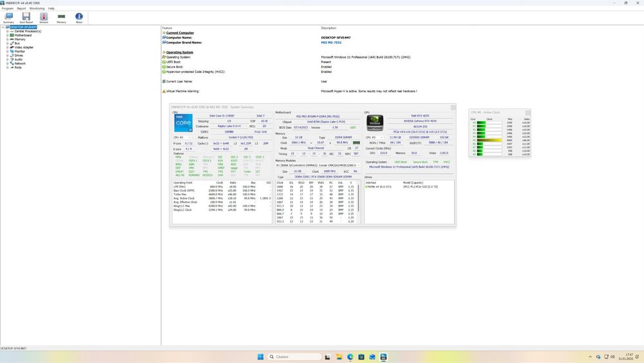Image resolution: width=644 pixels, height=363 pixels.
Task: Open the clock and date flyout
Action: pyautogui.click(x=626, y=357)
